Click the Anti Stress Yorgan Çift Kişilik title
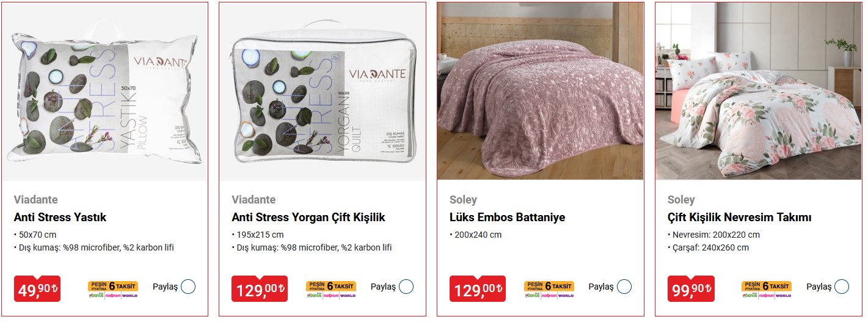The width and height of the screenshot is (868, 322). coord(308,218)
